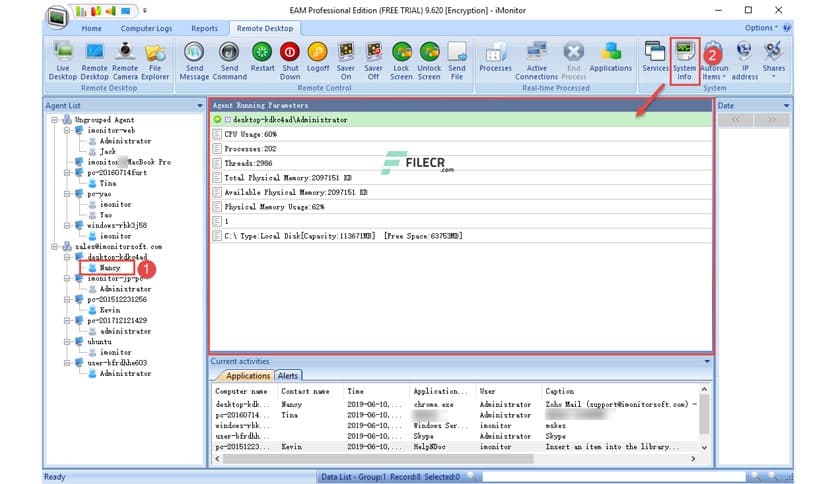Show Active Connections
This screenshot has height=484, width=836.
pos(536,61)
